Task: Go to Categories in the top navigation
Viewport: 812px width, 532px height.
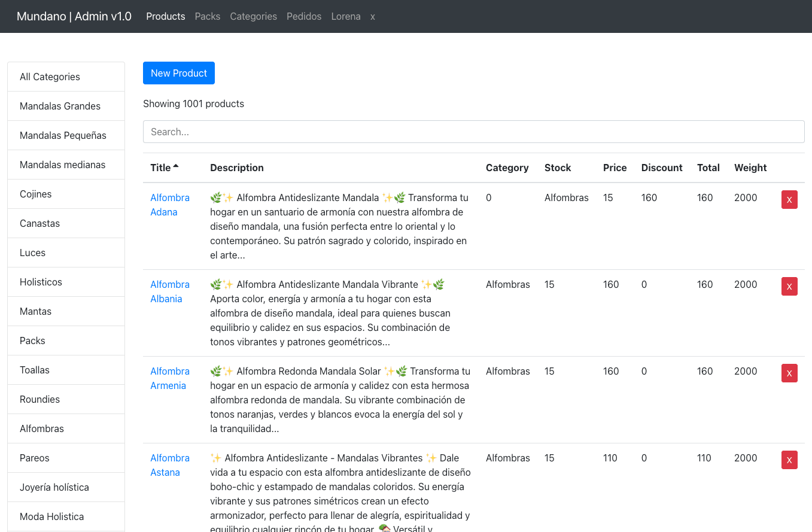Action: pos(253,16)
